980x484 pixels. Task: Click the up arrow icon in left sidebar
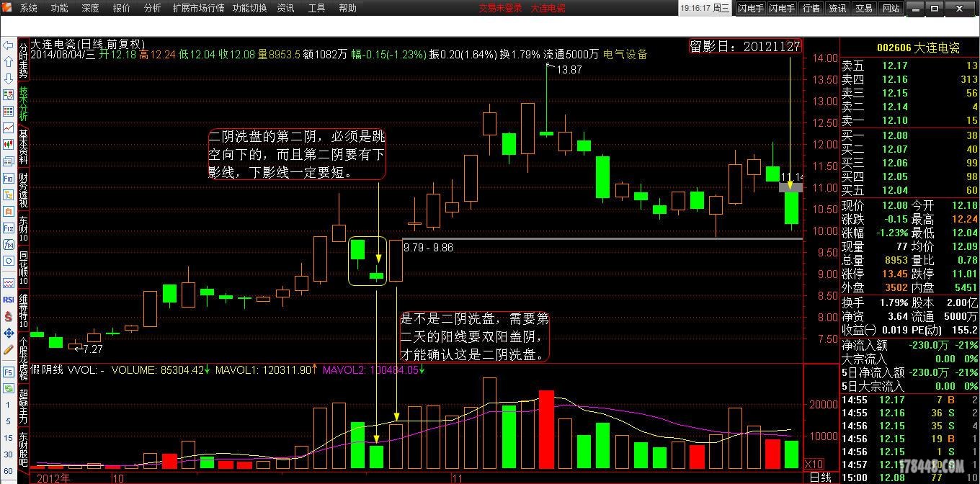[x=8, y=62]
